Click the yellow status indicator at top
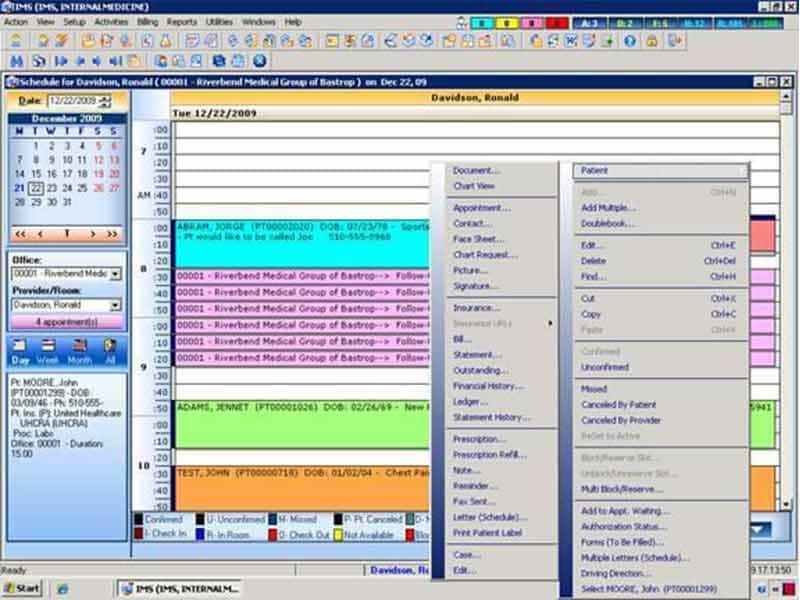The height and width of the screenshot is (600, 800). [x=507, y=23]
